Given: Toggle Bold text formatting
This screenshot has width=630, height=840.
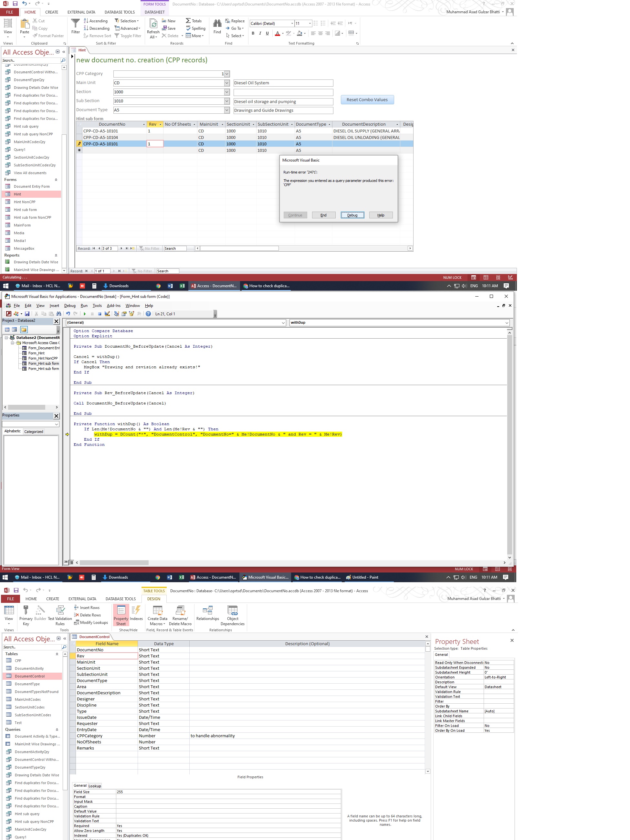Looking at the screenshot, I should (253, 33).
